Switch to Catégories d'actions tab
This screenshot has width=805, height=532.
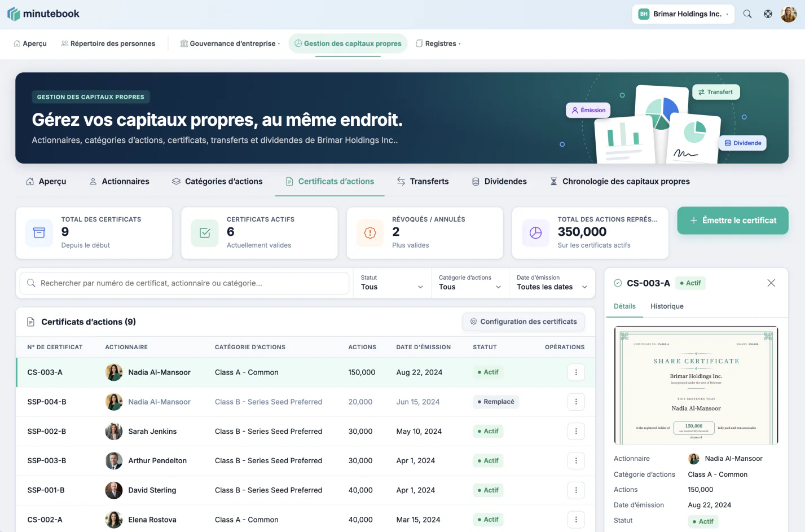[x=217, y=181]
